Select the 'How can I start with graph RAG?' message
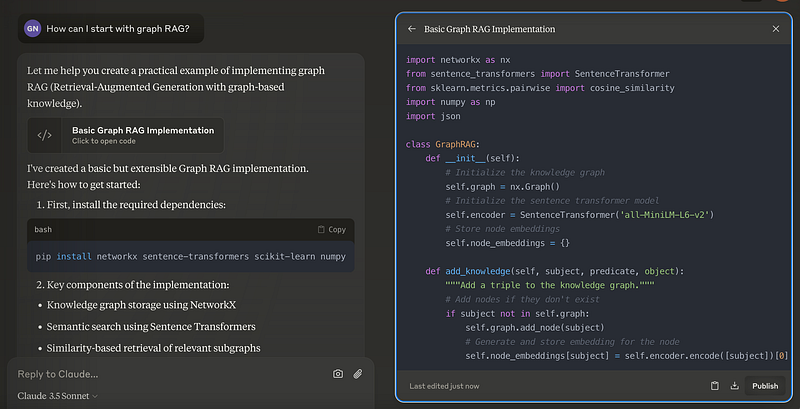 pos(118,29)
